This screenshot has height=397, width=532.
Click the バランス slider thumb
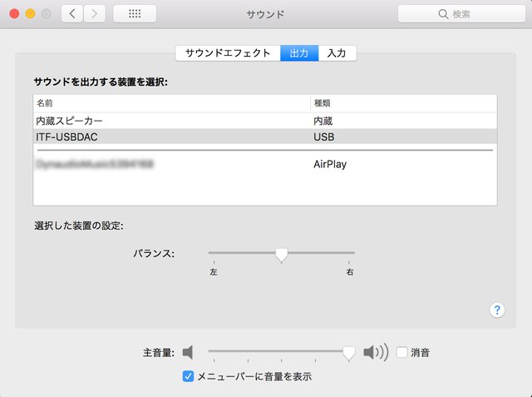pyautogui.click(x=282, y=254)
